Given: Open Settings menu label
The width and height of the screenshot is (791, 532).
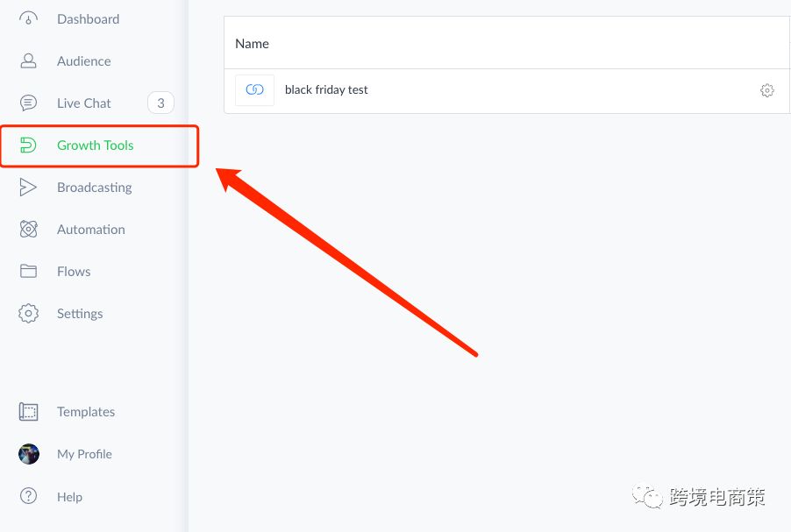Looking at the screenshot, I should [80, 314].
